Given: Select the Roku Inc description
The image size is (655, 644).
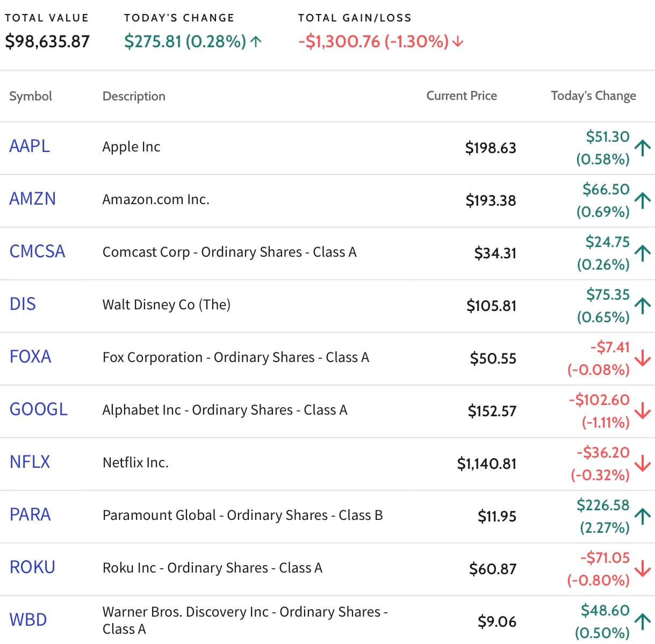Looking at the screenshot, I should click(212, 568).
